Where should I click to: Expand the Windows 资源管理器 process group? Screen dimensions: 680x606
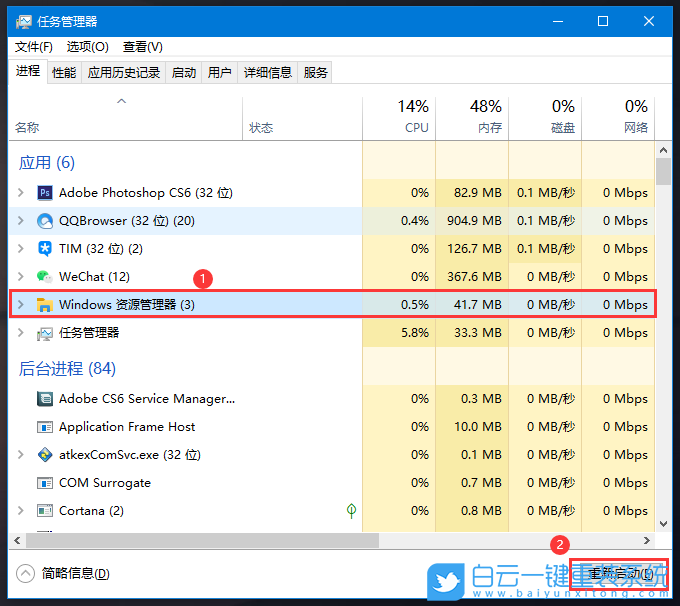coord(20,305)
